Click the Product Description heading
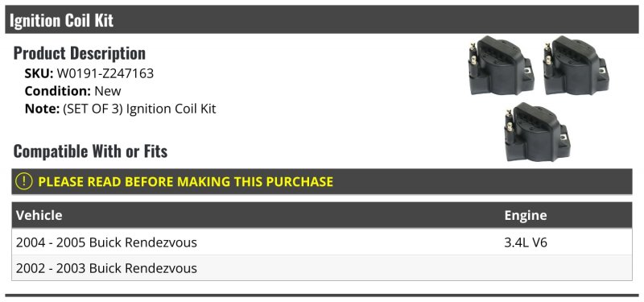This screenshot has height=302, width=644. click(79, 53)
